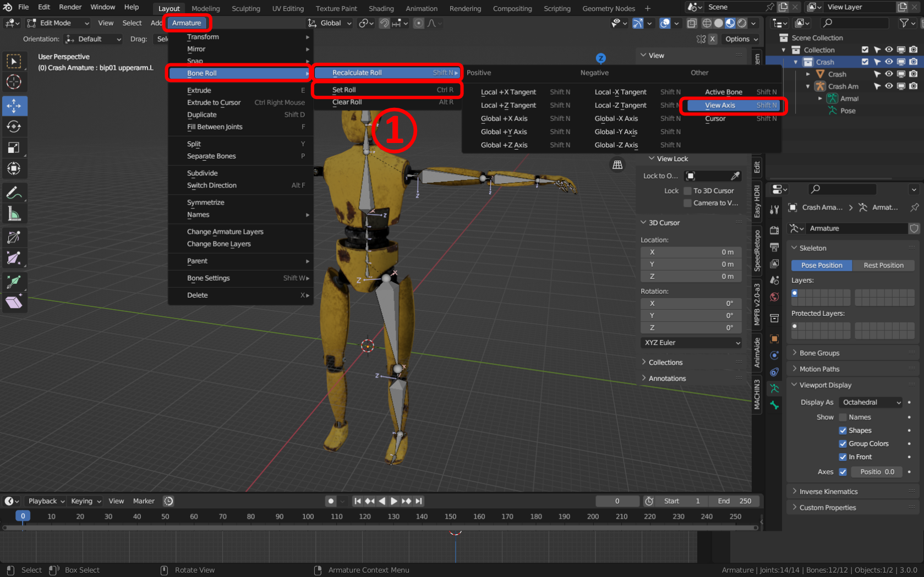The image size is (924, 577).
Task: Select Set Roll menu entry
Action: pyautogui.click(x=388, y=90)
